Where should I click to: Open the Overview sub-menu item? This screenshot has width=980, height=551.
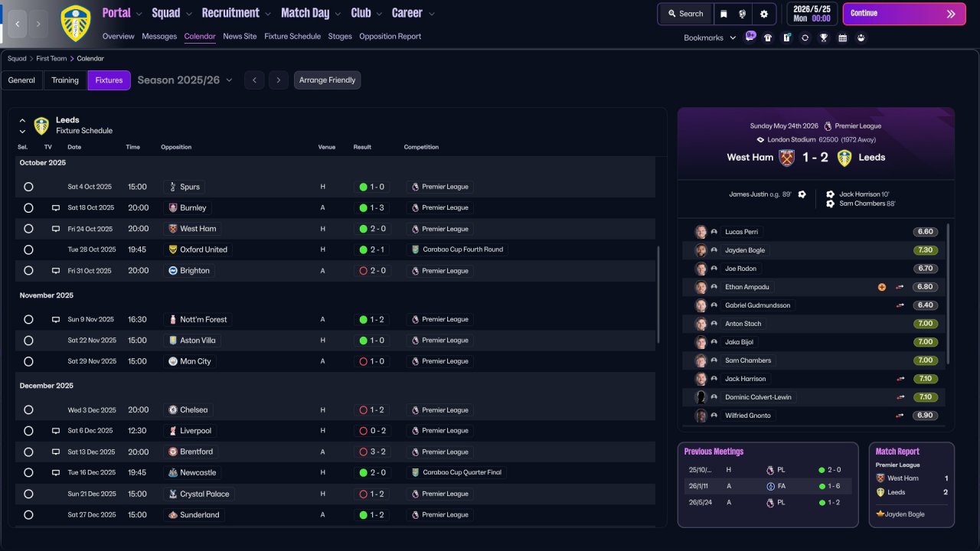point(118,36)
